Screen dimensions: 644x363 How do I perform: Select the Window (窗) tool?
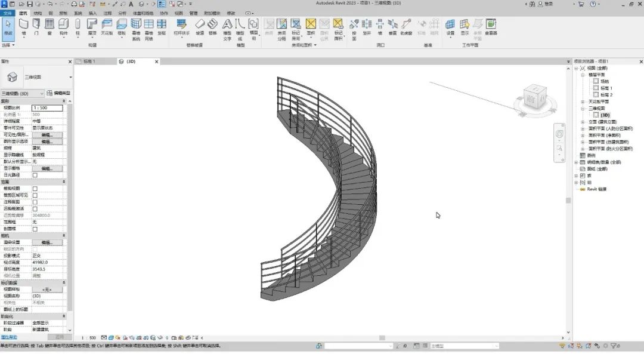[49, 27]
